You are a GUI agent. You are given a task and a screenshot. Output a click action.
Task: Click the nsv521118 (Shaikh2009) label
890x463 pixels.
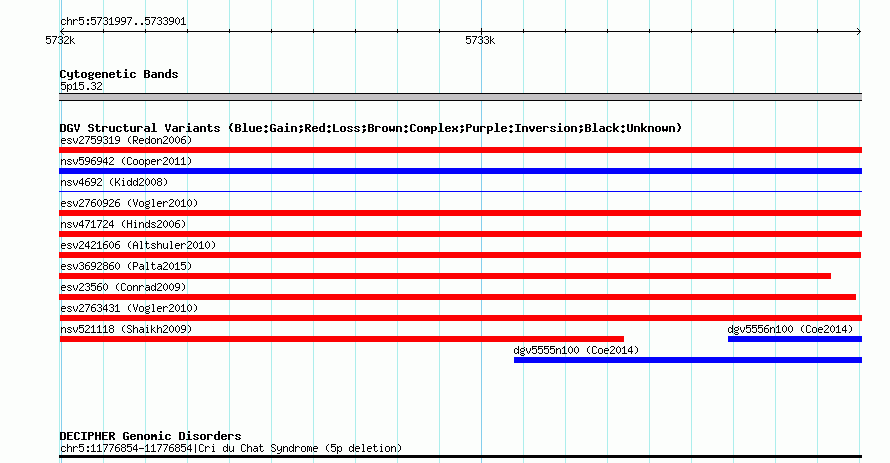[126, 329]
